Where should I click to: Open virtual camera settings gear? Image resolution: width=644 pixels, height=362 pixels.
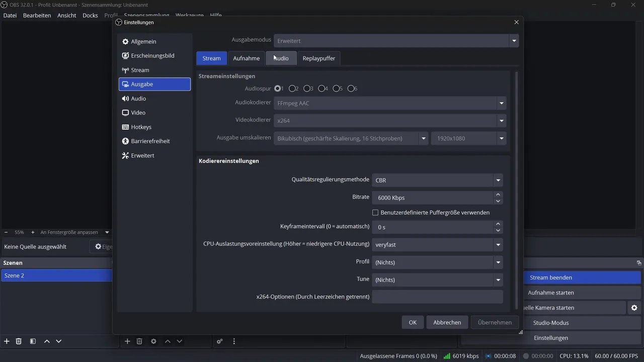coord(634,308)
